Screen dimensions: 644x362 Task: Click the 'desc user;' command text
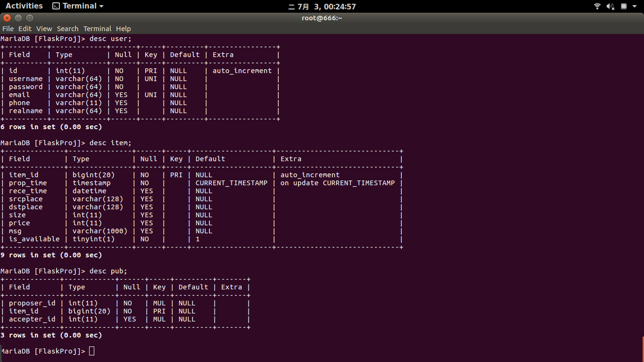[x=110, y=39]
